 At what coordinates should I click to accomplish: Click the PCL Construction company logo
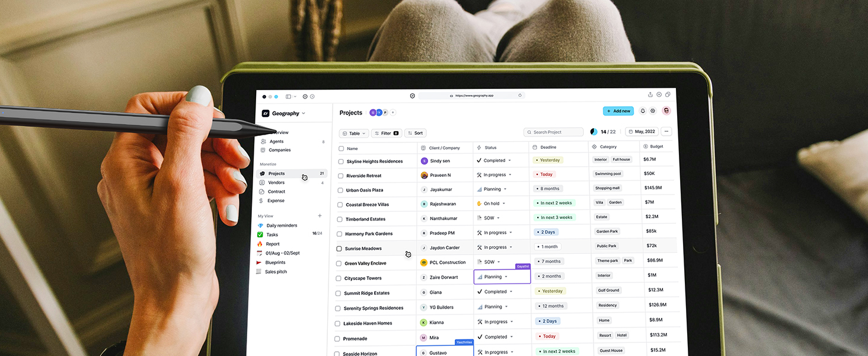pyautogui.click(x=424, y=262)
